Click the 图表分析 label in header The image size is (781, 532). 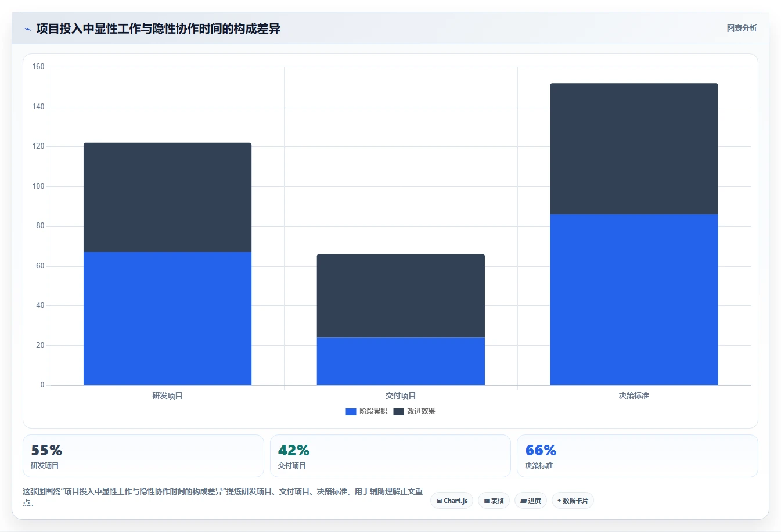742,28
